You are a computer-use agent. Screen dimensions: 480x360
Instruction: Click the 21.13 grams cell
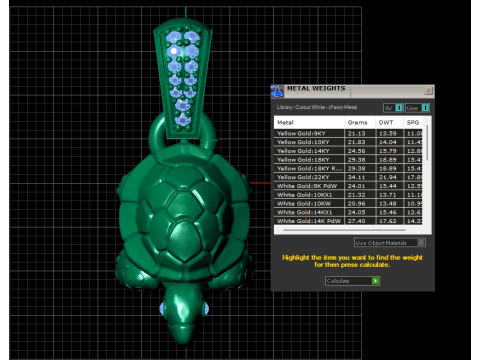[x=360, y=133]
